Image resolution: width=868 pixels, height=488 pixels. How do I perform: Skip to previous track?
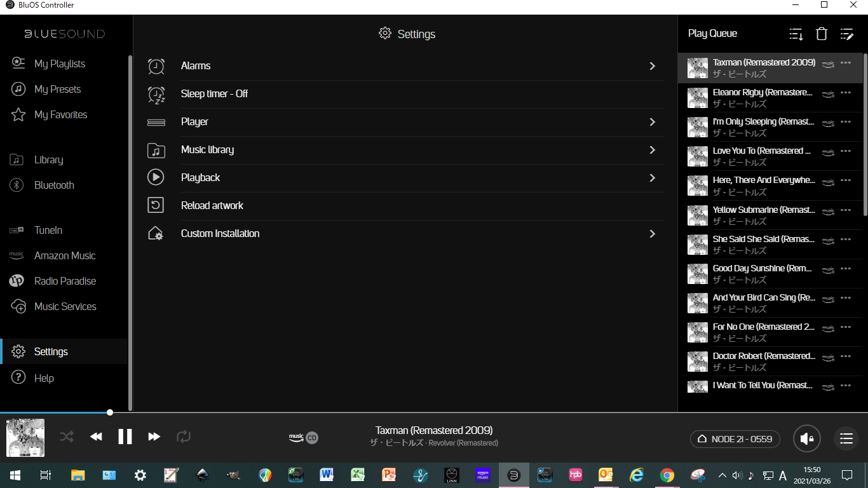click(96, 437)
